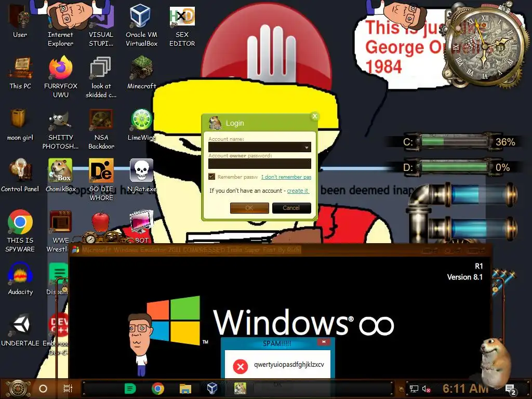Open File Explorer from the taskbar

tap(185, 389)
